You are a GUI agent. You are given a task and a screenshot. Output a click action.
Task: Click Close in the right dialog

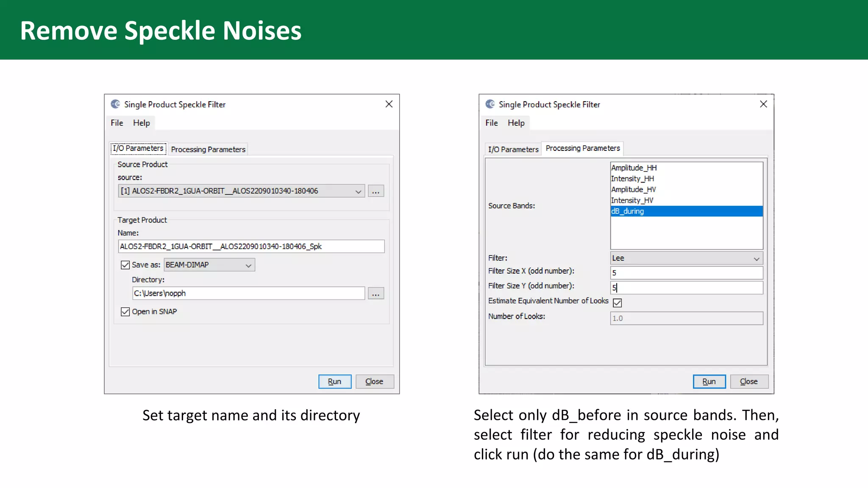tap(749, 382)
